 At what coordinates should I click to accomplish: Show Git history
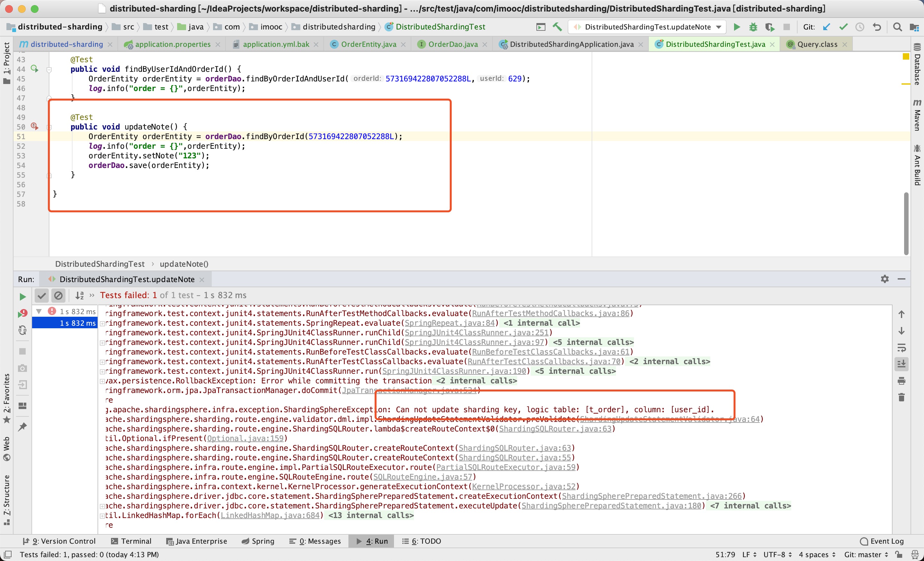(x=860, y=27)
